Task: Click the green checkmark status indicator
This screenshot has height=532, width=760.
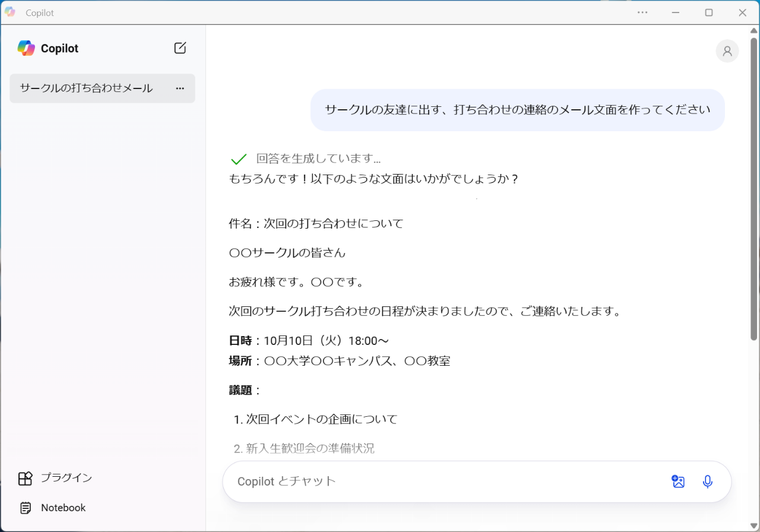Action: tap(238, 159)
